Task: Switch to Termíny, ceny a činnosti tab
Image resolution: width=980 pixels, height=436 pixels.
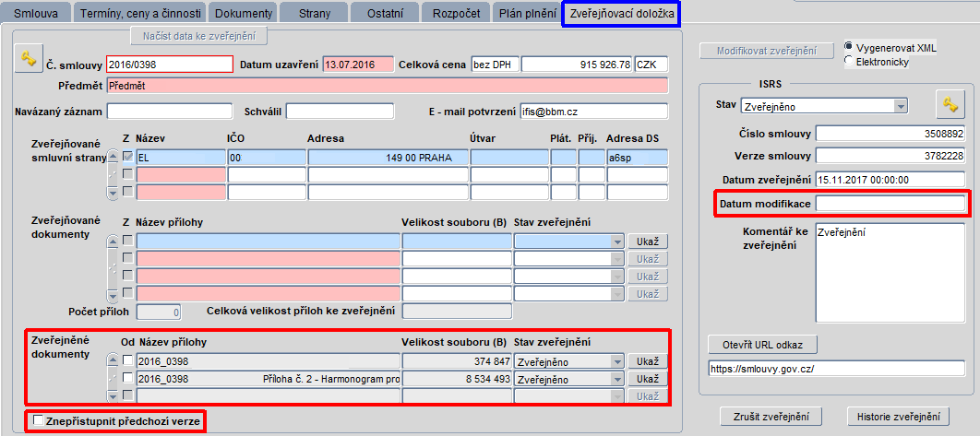Action: tap(140, 13)
